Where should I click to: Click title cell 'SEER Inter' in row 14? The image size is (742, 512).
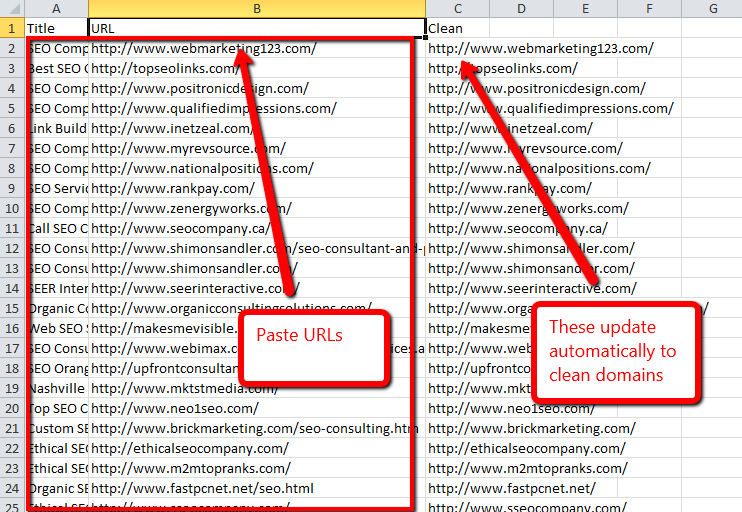(x=56, y=288)
